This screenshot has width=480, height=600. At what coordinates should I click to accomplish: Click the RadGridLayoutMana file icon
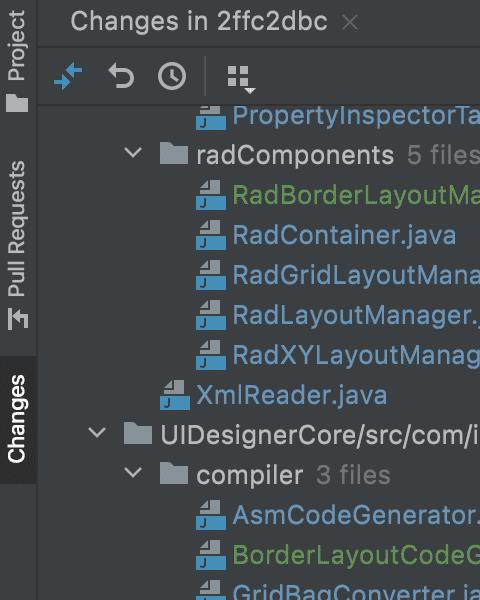[211, 275]
